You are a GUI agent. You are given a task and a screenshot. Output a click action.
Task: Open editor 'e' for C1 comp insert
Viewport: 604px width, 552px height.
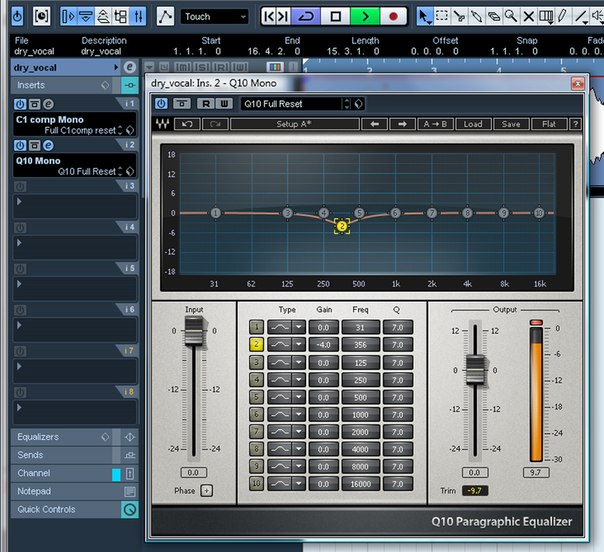click(48, 104)
